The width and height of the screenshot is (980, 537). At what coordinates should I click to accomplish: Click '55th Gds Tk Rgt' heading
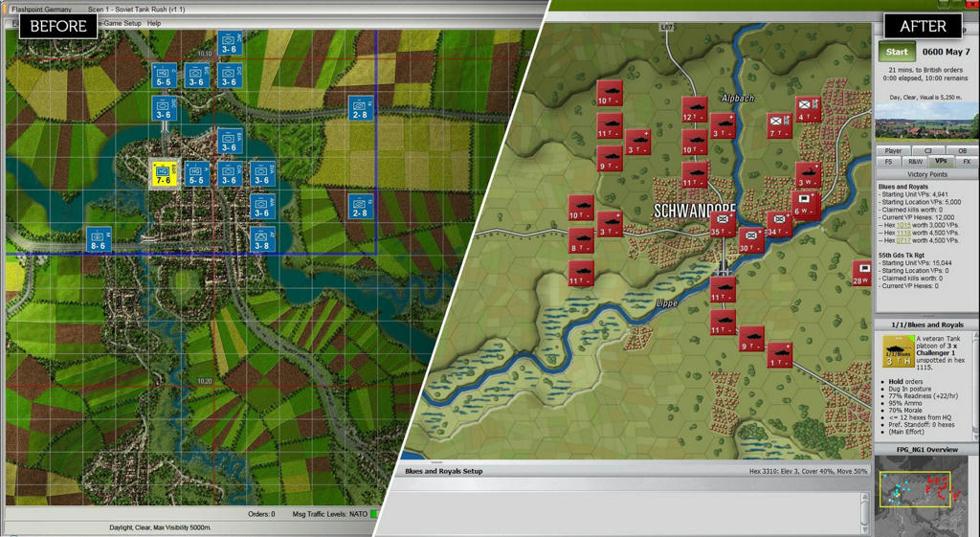(902, 255)
